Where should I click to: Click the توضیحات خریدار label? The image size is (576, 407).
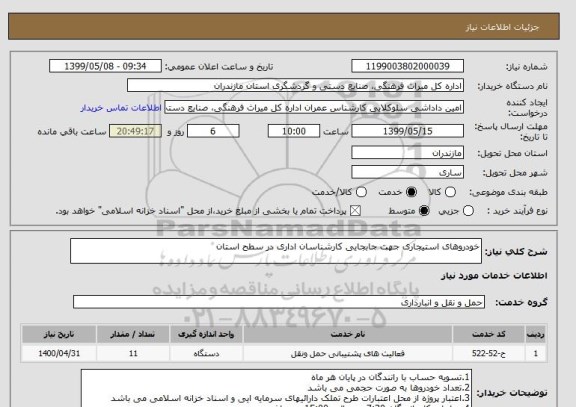(x=512, y=393)
